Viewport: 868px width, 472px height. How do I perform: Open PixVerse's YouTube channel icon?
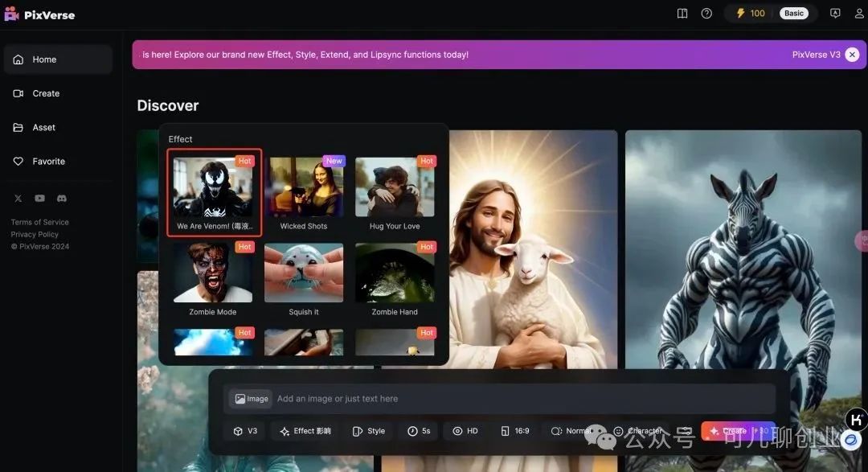pyautogui.click(x=39, y=199)
